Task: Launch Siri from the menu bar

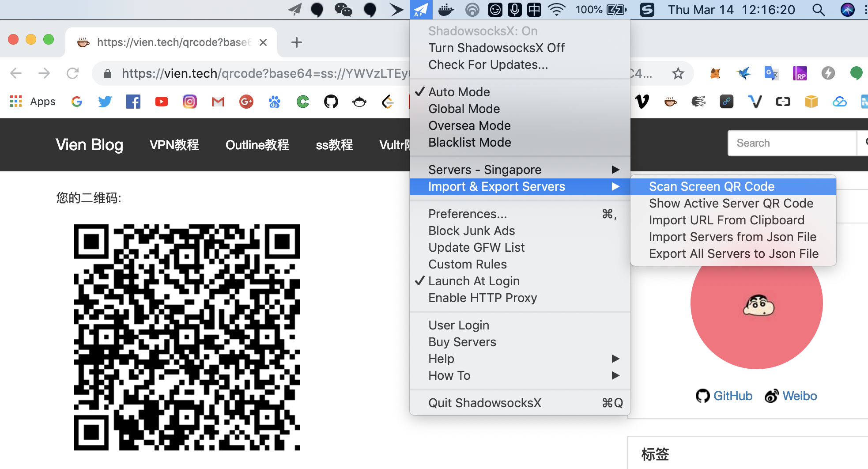Action: (x=847, y=10)
